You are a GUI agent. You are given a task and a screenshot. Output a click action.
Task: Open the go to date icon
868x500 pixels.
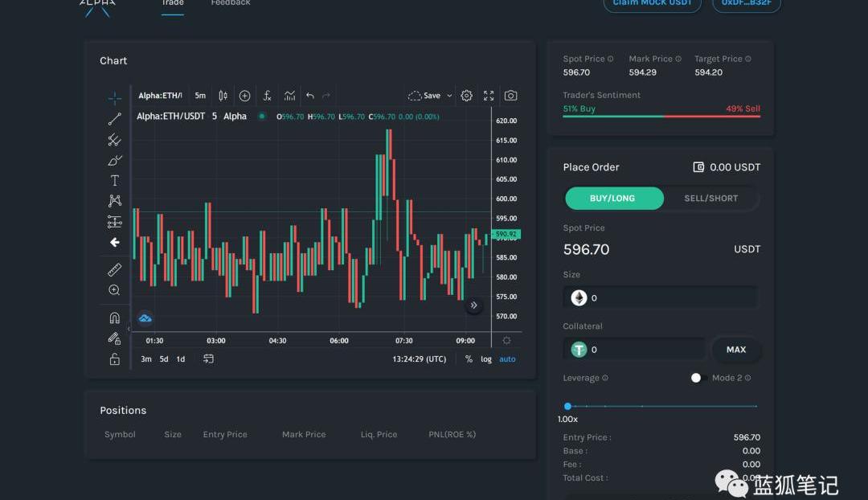pos(208,359)
